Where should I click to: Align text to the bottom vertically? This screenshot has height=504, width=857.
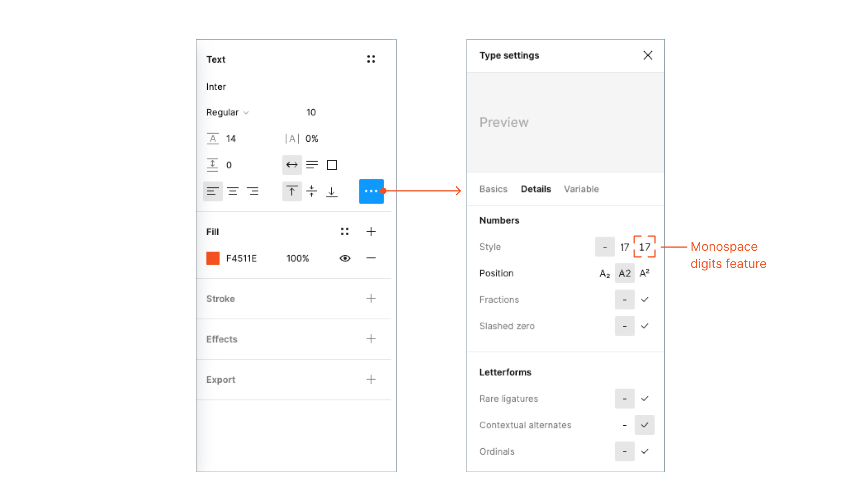[332, 191]
